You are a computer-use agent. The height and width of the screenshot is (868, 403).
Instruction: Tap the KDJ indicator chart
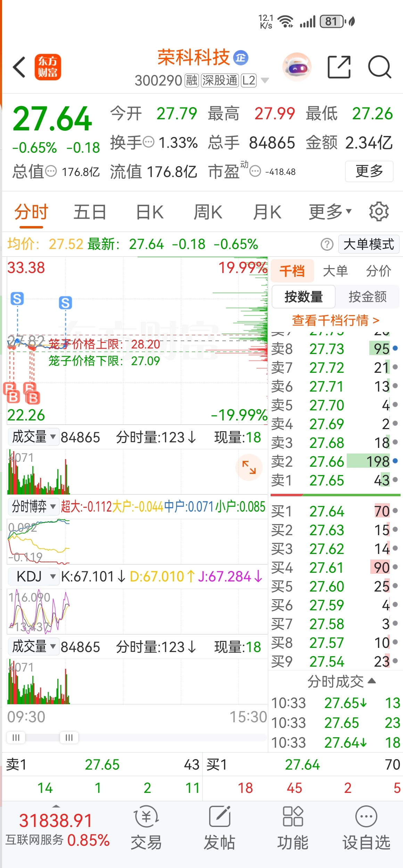pyautogui.click(x=137, y=611)
